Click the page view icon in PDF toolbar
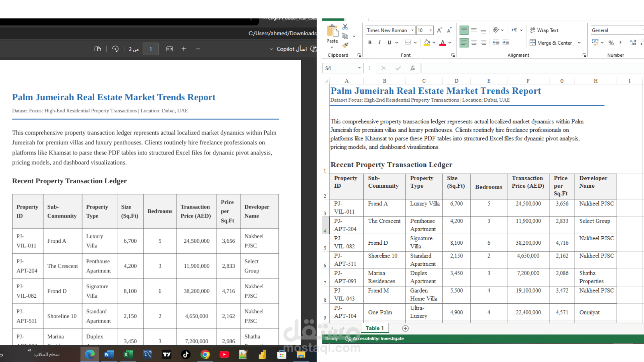The width and height of the screenshot is (644, 362). [98, 49]
